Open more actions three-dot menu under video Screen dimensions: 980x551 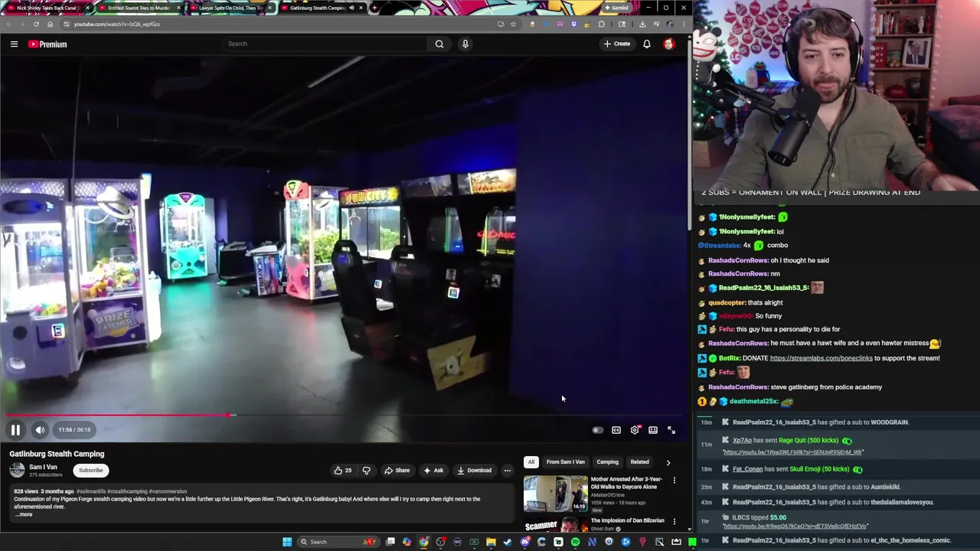pyautogui.click(x=507, y=471)
